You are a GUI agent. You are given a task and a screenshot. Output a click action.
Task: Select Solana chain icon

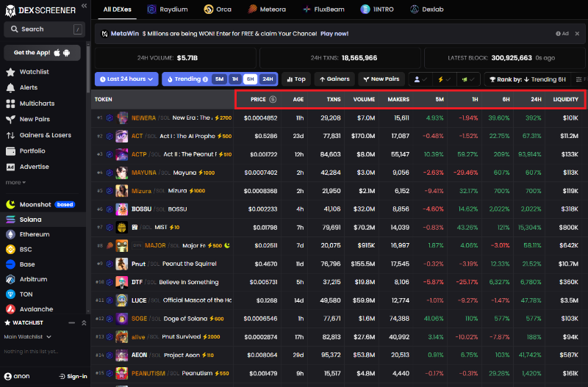click(10, 220)
